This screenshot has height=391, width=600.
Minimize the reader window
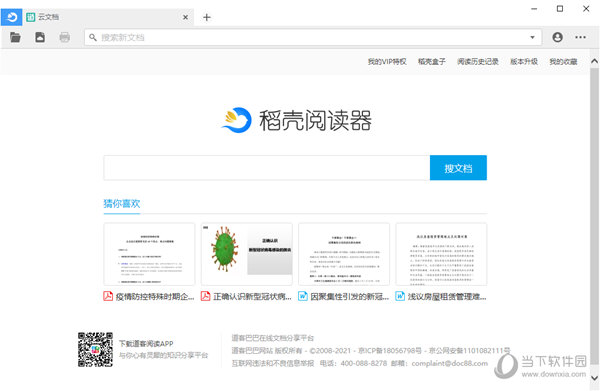tap(534, 8)
